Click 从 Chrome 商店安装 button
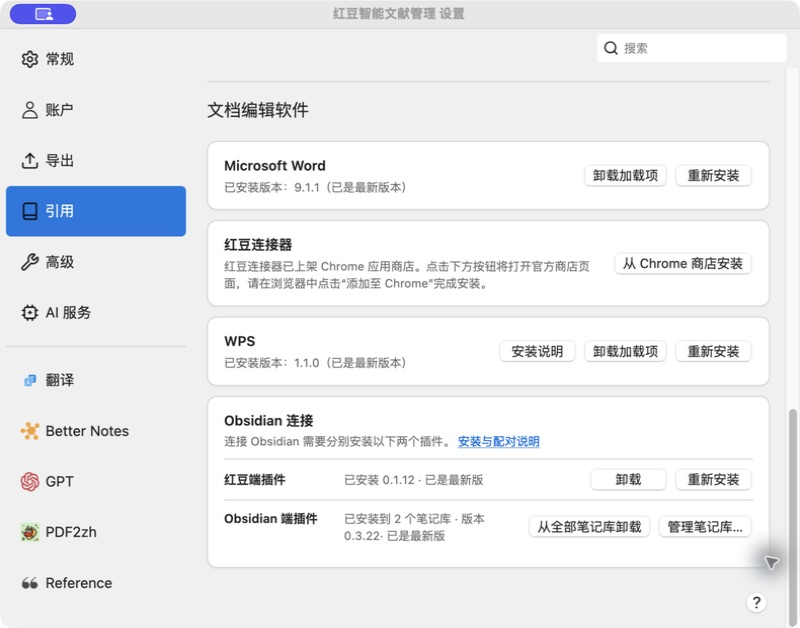Viewport: 800px width, 628px height. click(x=682, y=263)
